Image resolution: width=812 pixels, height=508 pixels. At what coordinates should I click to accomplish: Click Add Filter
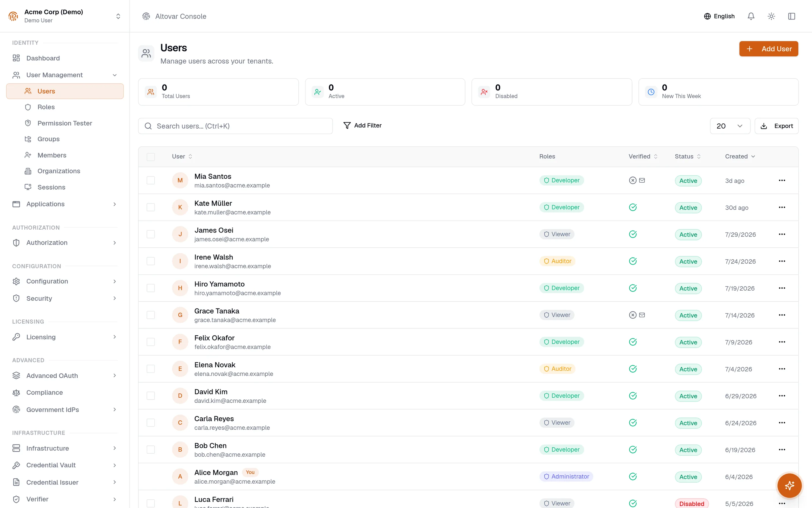pyautogui.click(x=362, y=125)
